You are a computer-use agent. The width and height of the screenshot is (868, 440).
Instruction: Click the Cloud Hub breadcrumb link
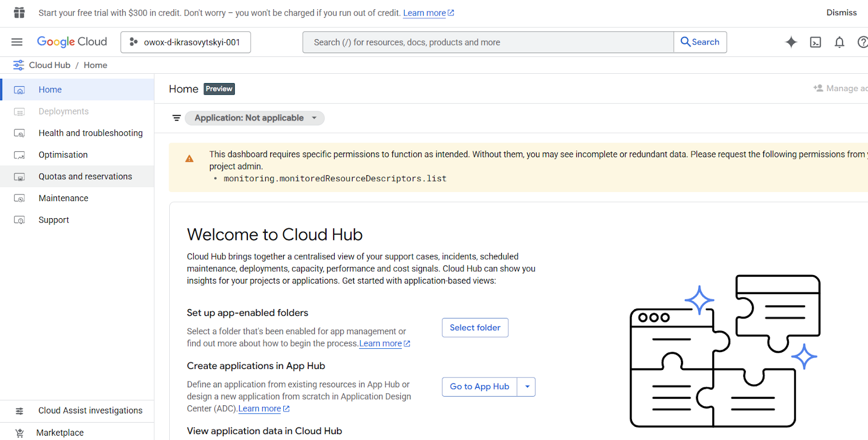pyautogui.click(x=49, y=65)
